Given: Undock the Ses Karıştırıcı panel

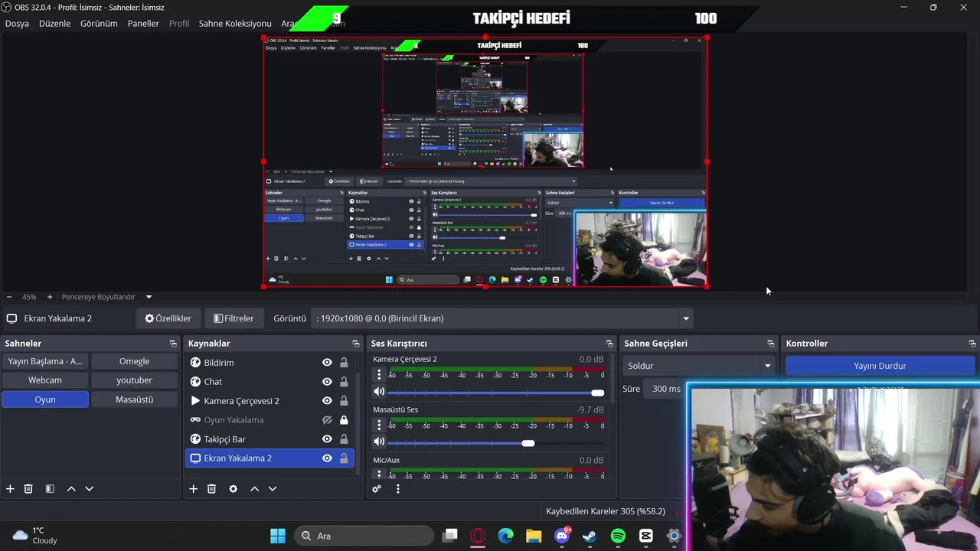Looking at the screenshot, I should (x=609, y=344).
